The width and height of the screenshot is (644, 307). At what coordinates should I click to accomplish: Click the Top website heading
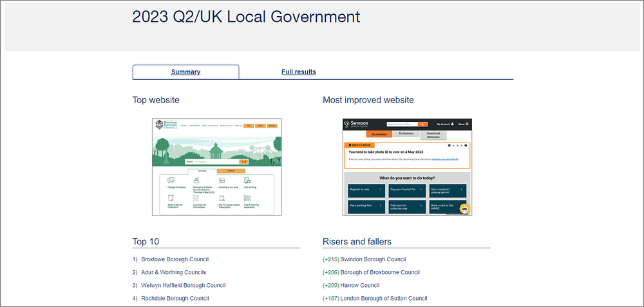coord(156,100)
